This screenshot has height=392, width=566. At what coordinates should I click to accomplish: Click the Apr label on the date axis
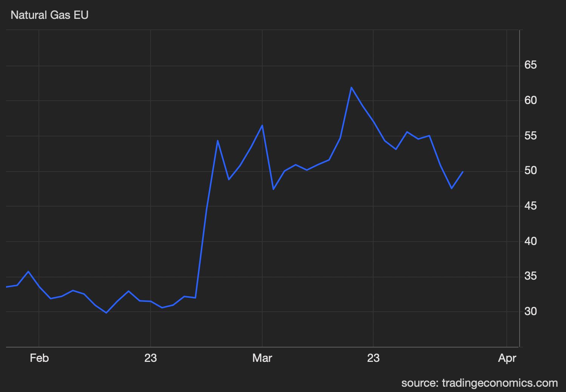507,358
